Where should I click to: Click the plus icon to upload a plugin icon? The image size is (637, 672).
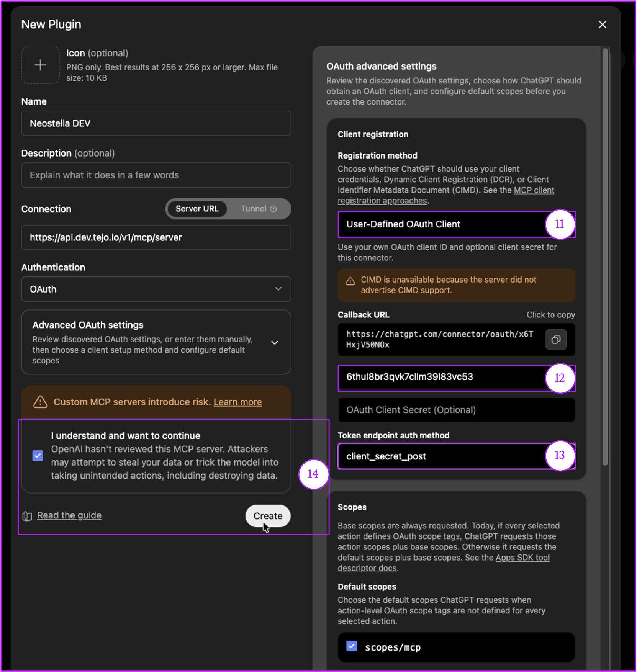(x=40, y=65)
